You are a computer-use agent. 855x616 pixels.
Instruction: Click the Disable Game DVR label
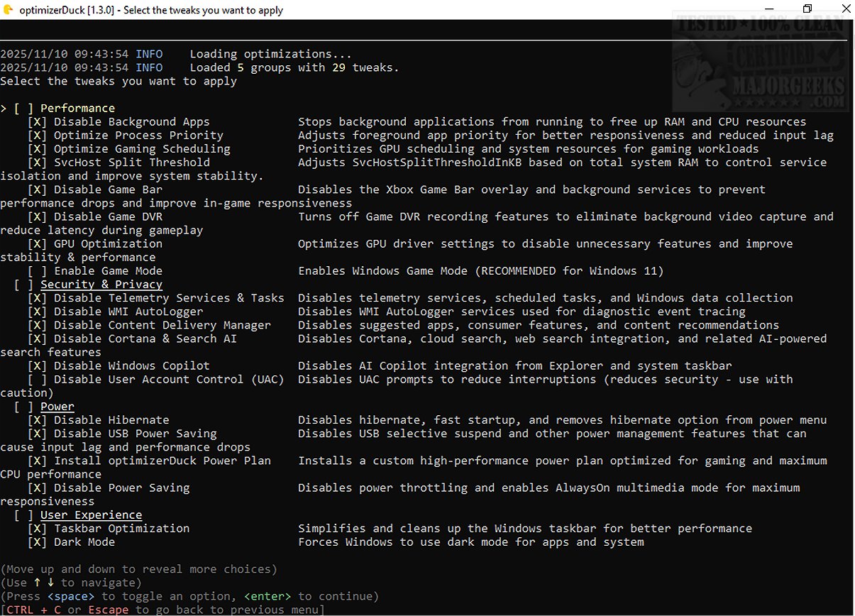click(x=108, y=216)
